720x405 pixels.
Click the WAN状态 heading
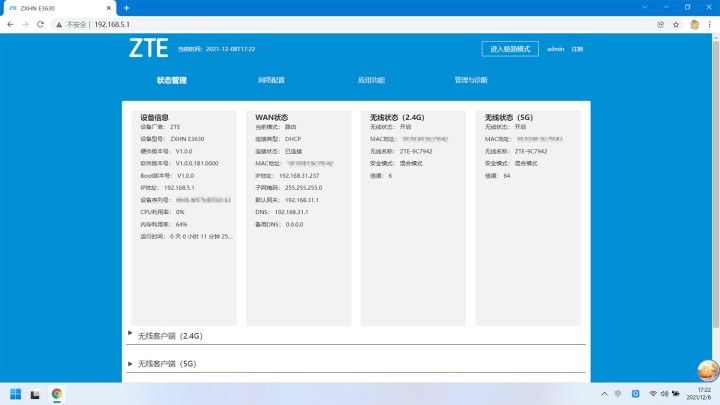(x=272, y=118)
